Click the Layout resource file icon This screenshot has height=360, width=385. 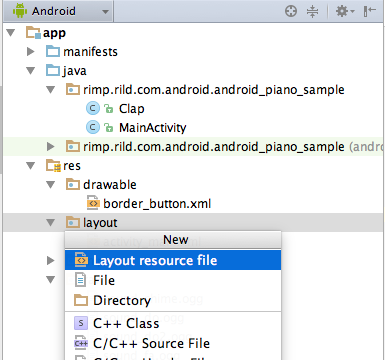click(x=81, y=260)
